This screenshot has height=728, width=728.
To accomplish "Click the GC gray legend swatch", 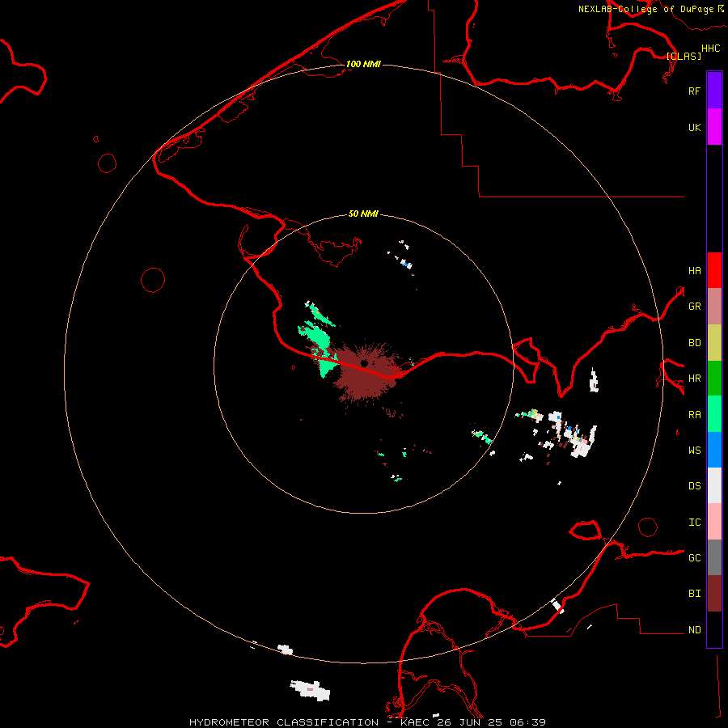I will [x=714, y=557].
